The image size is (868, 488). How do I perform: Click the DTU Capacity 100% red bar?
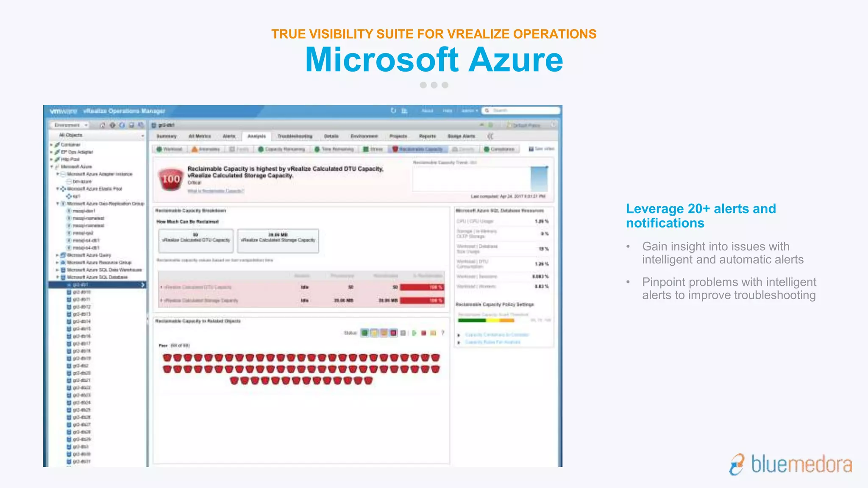tap(422, 287)
